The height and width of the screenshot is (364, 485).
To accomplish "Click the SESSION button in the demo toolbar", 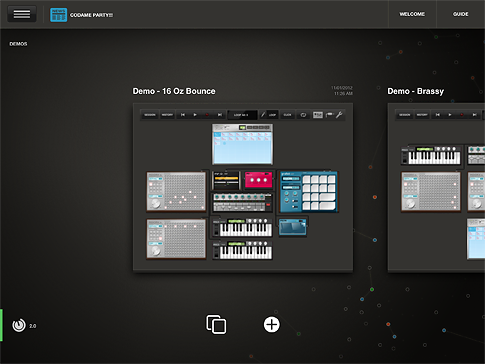I will tap(150, 115).
